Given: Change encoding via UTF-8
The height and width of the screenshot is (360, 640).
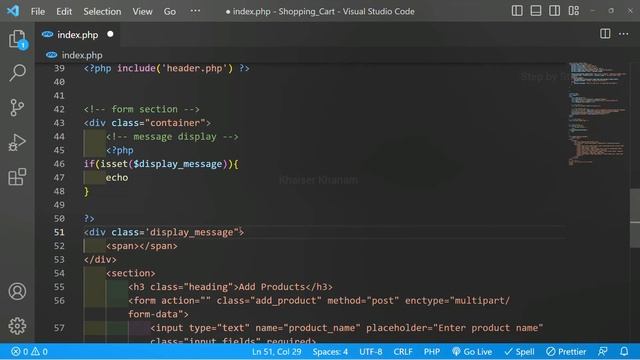Looking at the screenshot, I should 371,351.
